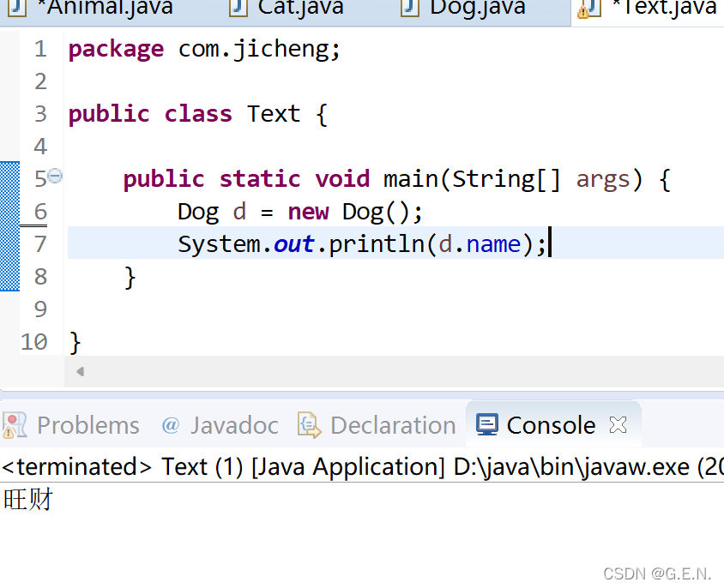Click the Declaration view icon

tap(310, 425)
